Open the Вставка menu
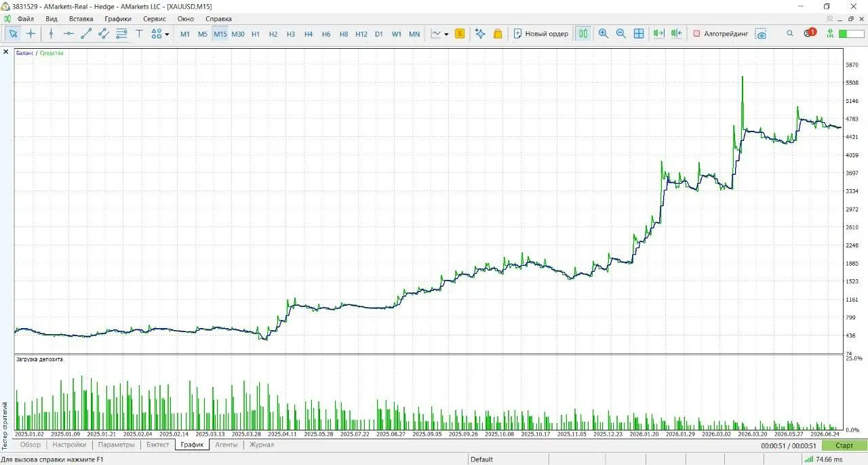 click(81, 19)
